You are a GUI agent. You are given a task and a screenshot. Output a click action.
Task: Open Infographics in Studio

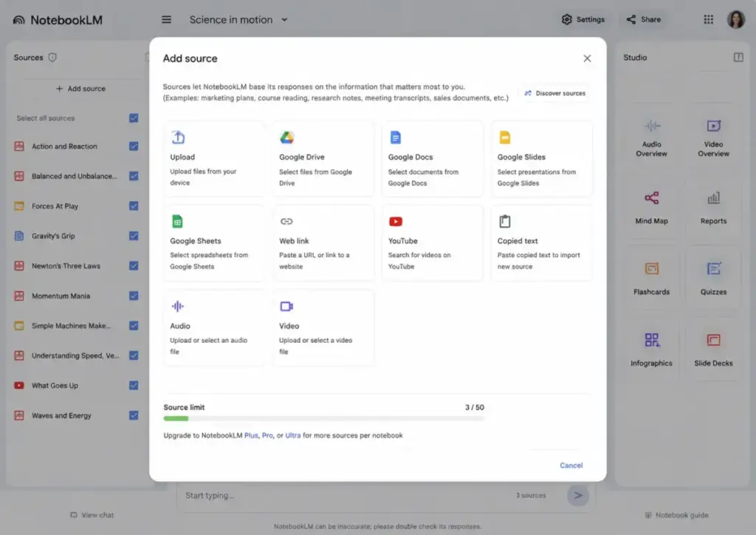(x=651, y=351)
